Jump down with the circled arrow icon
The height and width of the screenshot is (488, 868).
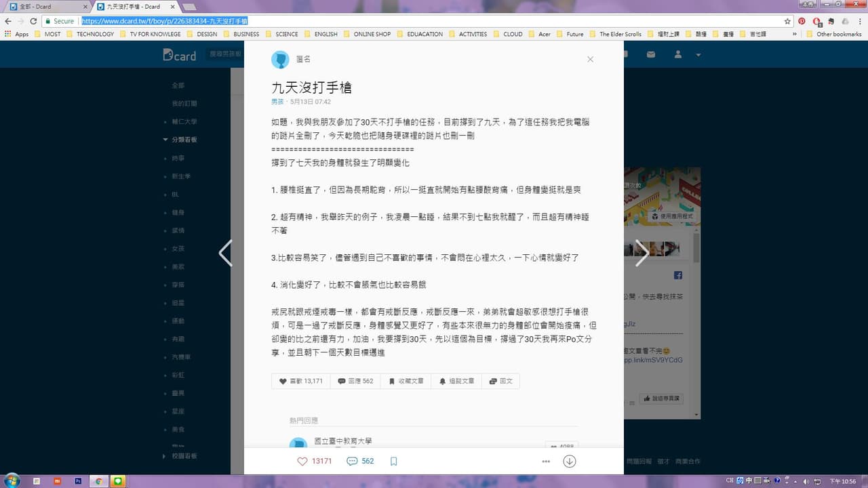[570, 461]
